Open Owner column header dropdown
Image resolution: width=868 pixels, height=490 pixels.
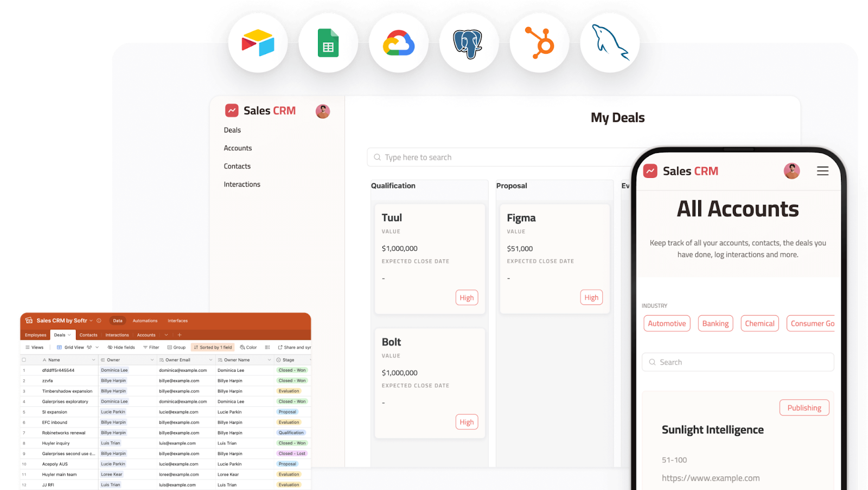point(152,360)
